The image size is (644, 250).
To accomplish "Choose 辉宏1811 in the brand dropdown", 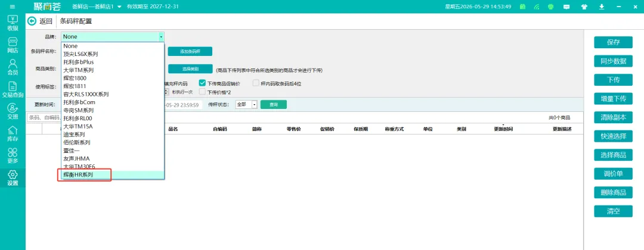I will point(113,86).
